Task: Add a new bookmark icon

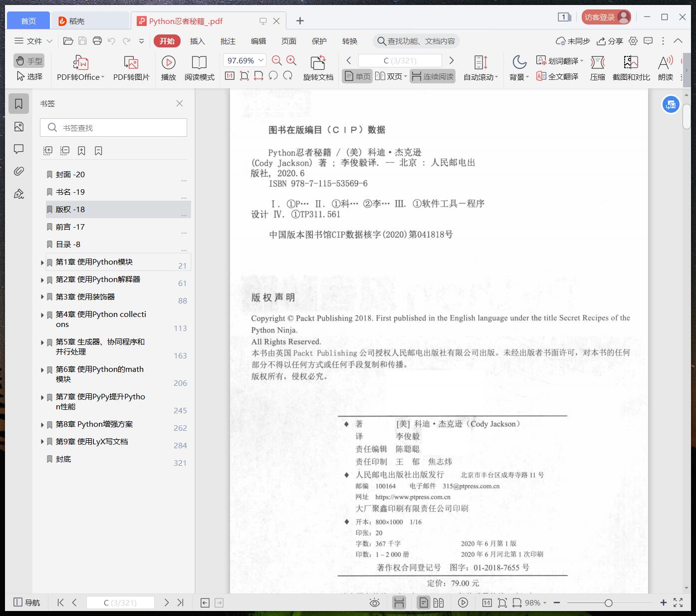Action: [82, 150]
